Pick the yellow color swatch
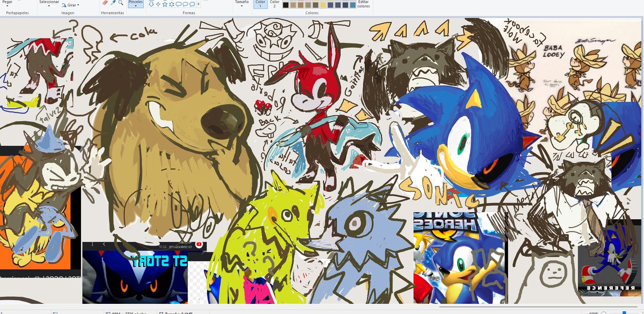 (323, 5)
